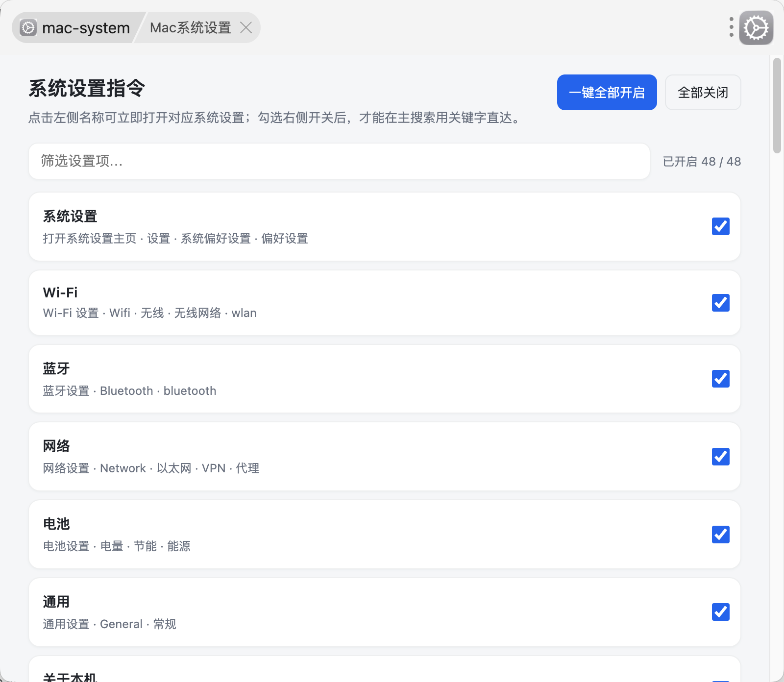Click the 一键全部开启 button
Image resolution: width=784 pixels, height=682 pixels.
coord(607,92)
